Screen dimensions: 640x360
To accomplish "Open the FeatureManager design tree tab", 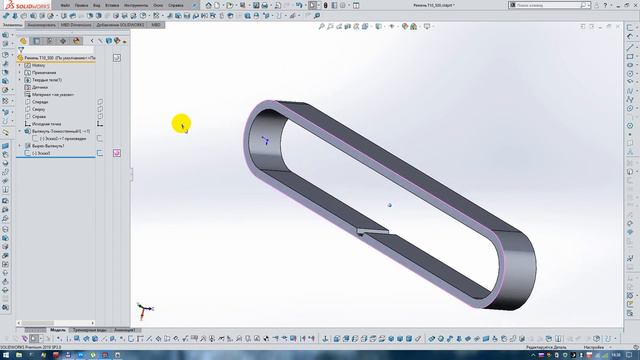I will coord(23,41).
